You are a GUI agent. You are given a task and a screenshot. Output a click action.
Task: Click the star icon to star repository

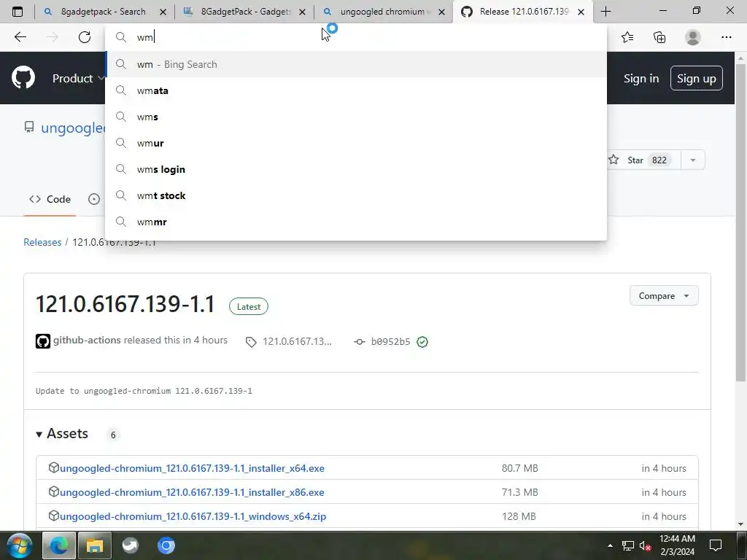pyautogui.click(x=614, y=160)
